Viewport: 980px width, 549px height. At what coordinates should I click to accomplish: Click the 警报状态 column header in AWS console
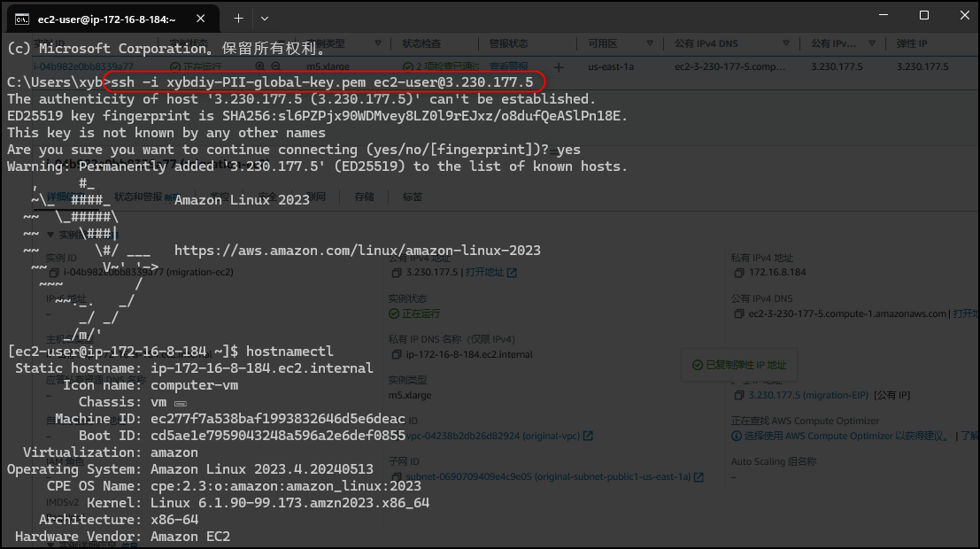(x=508, y=43)
